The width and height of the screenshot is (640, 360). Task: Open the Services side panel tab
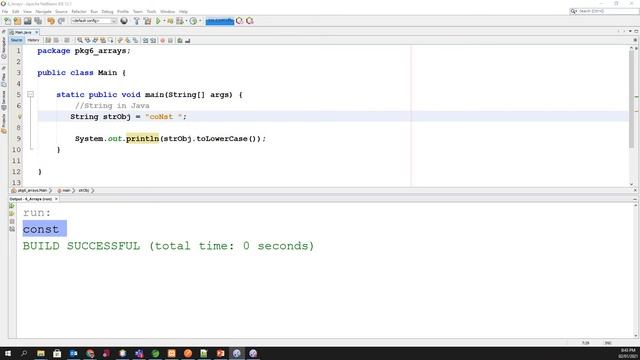[4, 100]
